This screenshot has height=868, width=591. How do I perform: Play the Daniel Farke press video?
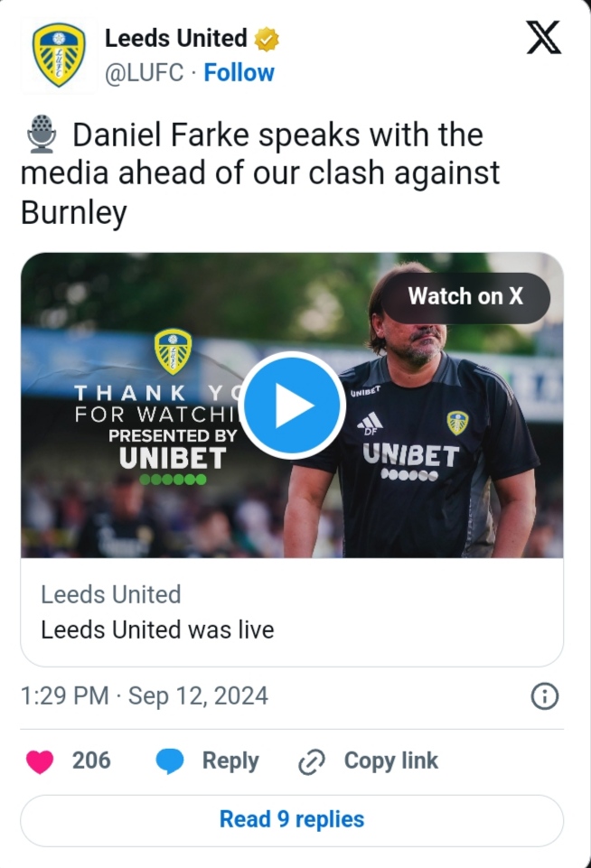pyautogui.click(x=292, y=406)
